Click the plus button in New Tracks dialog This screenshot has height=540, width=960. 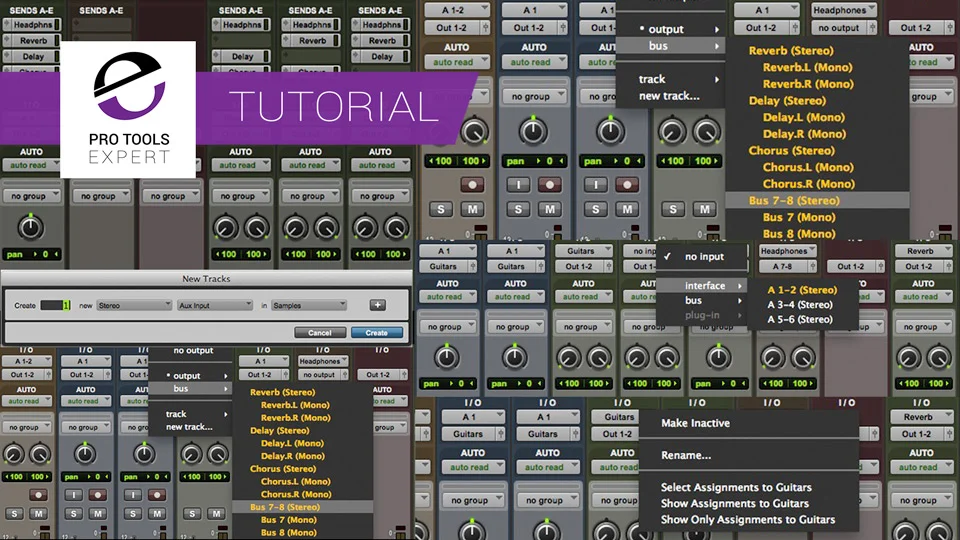coord(378,305)
